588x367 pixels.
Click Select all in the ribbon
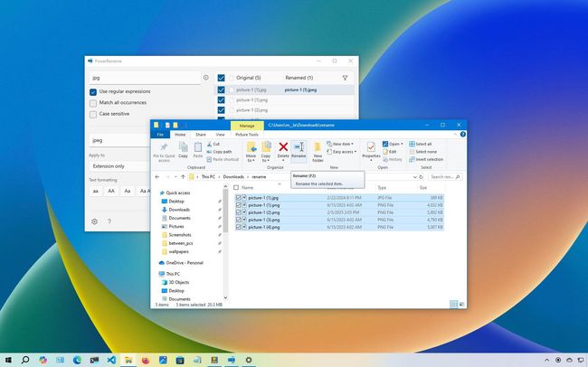coord(421,144)
